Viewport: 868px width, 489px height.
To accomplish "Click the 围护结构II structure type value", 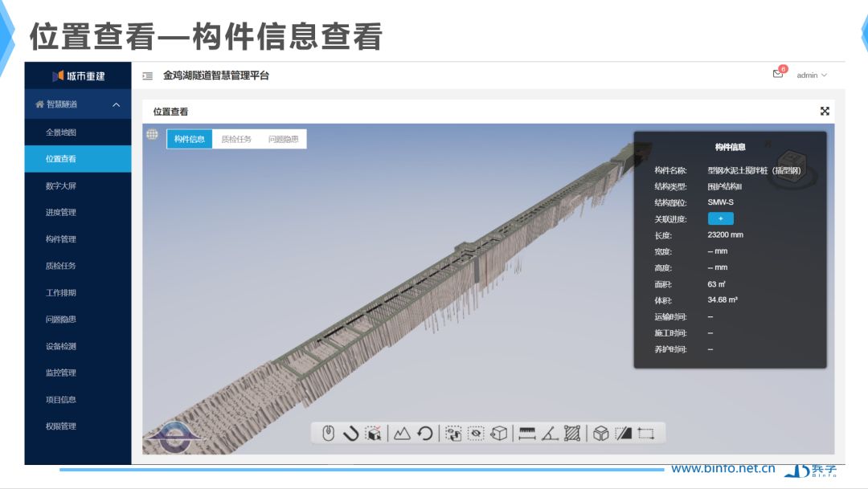I will (x=725, y=186).
